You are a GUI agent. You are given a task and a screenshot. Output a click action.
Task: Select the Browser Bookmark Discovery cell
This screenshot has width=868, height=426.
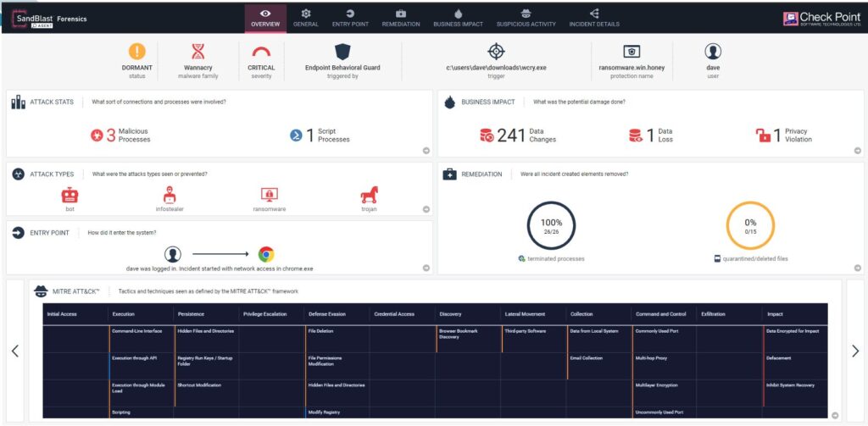point(468,339)
